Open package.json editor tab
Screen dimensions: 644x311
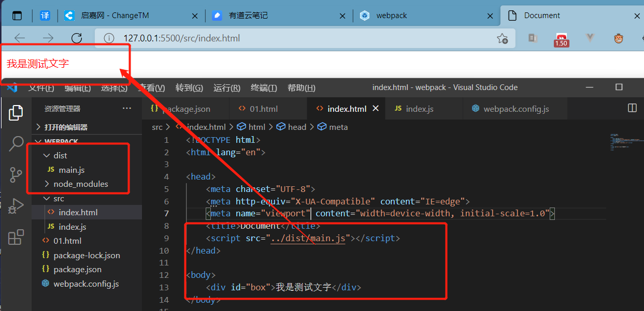(185, 109)
